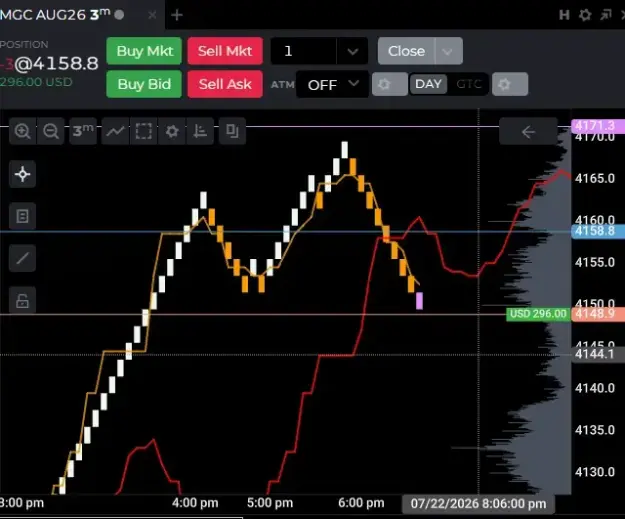
Task: Open the indicators line chart icon
Action: tap(115, 131)
